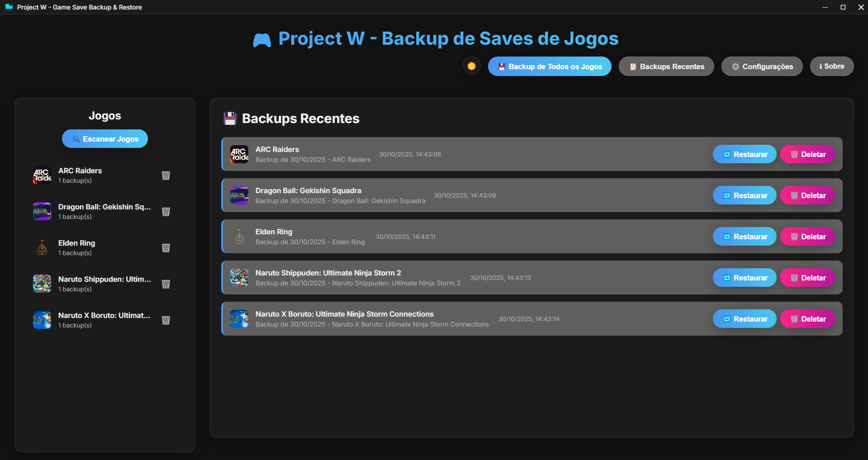868x460 pixels.
Task: Click ARC Raiders thumbnail in backups list
Action: [x=239, y=154]
